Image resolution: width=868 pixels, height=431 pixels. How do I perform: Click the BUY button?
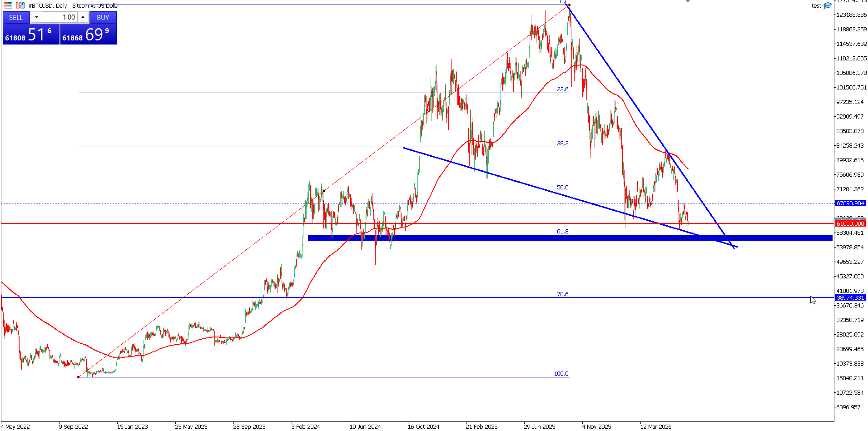click(x=103, y=17)
